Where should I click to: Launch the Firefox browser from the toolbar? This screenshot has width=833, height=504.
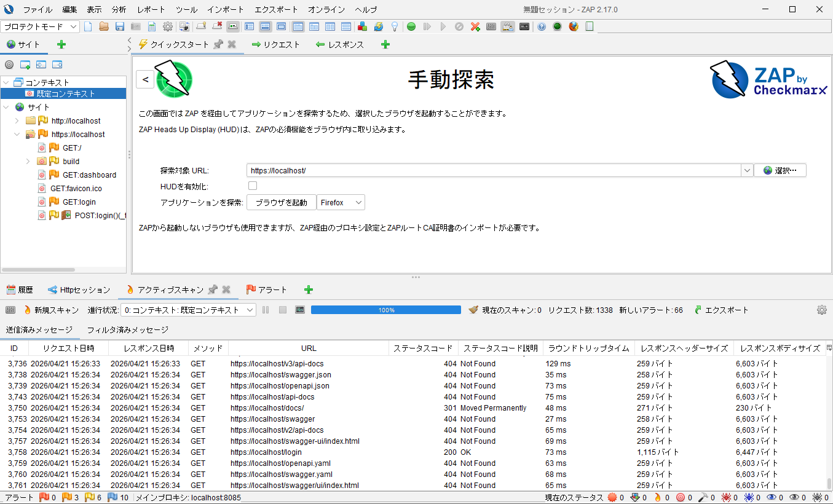pos(574,26)
